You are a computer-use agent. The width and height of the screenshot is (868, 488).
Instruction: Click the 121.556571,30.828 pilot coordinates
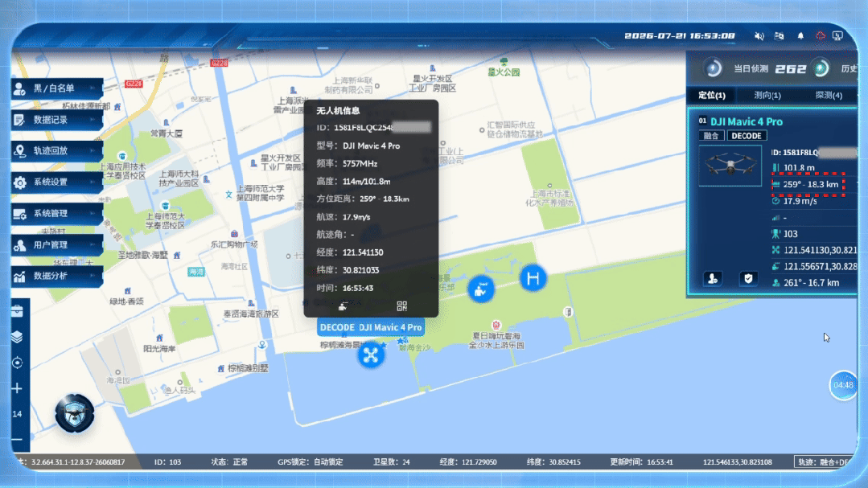pos(821,267)
